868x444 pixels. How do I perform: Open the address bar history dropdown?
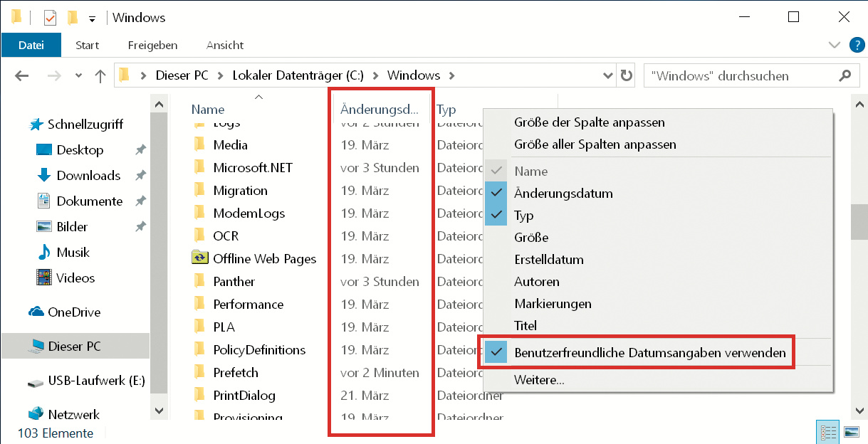(607, 75)
